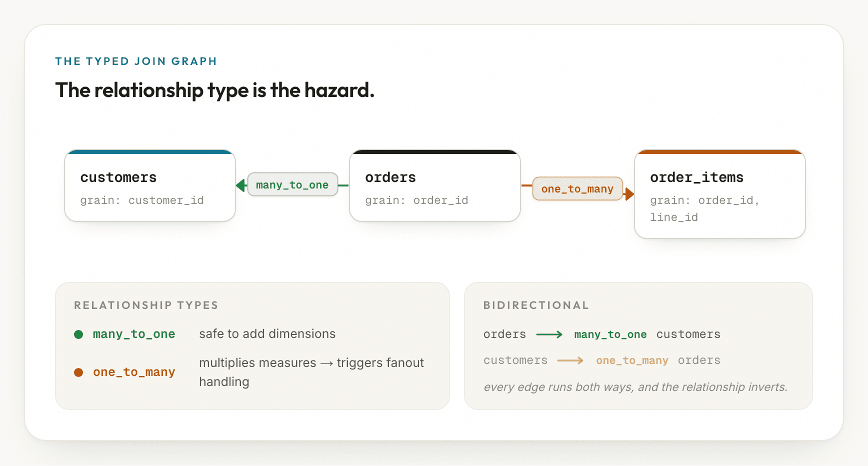Click the heading 'The relationship type is the hazard.'
The width and height of the screenshot is (868, 466).
(215, 90)
